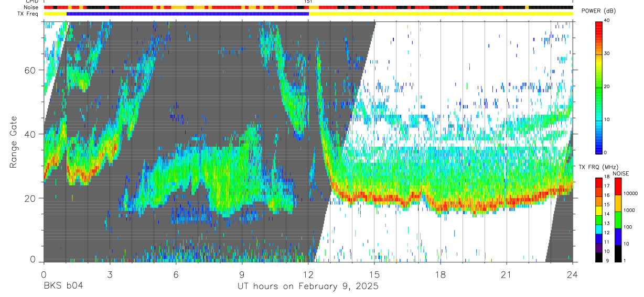
Task: Click the purple 10-11 MHz swatch on the TX FRQ scale
Action: point(598,247)
